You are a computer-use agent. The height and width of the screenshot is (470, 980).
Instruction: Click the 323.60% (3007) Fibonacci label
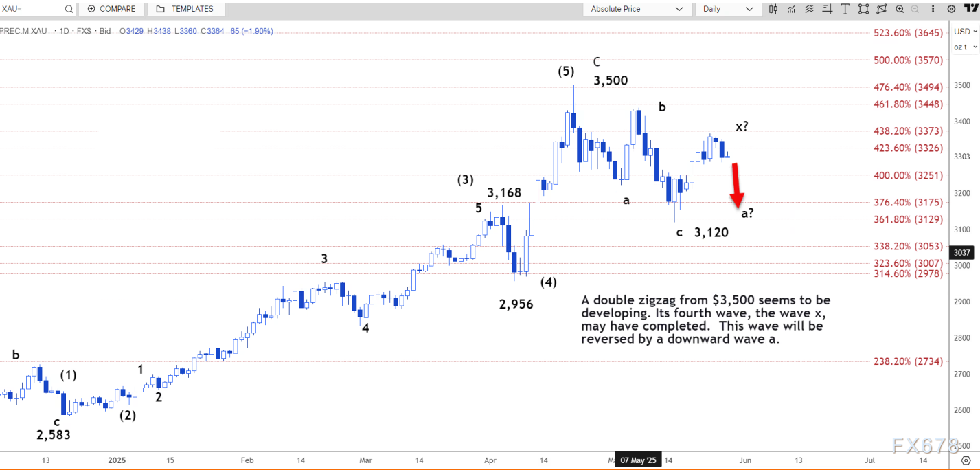click(907, 262)
